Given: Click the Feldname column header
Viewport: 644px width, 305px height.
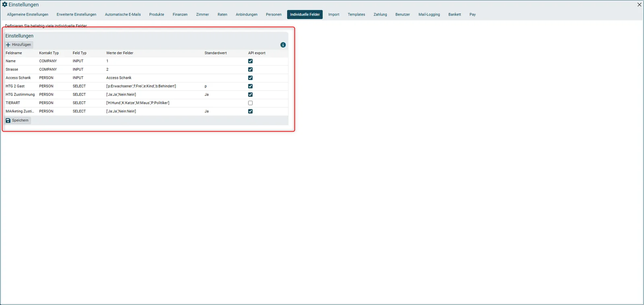Looking at the screenshot, I should (14, 53).
